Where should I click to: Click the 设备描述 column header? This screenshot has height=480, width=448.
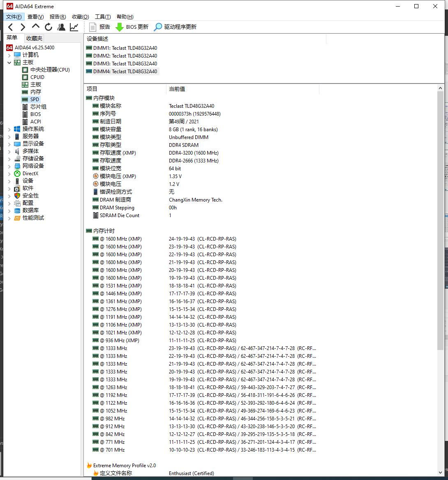205,39
